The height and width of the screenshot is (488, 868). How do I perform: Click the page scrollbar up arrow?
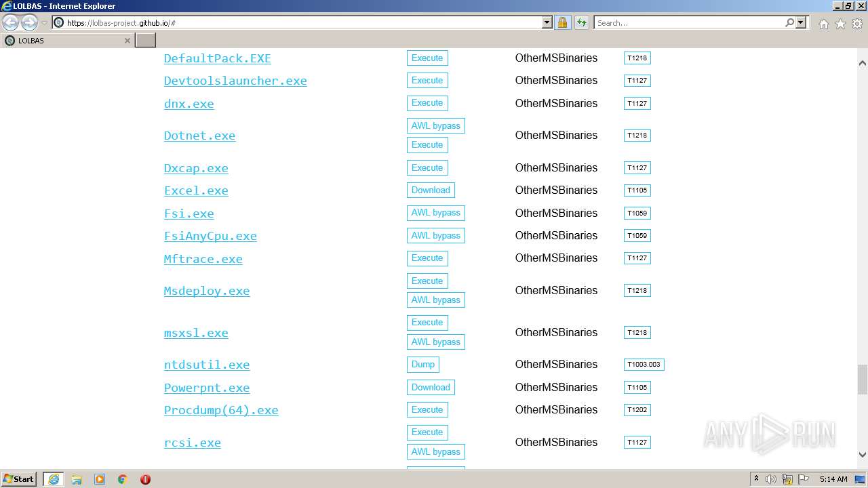coord(863,63)
